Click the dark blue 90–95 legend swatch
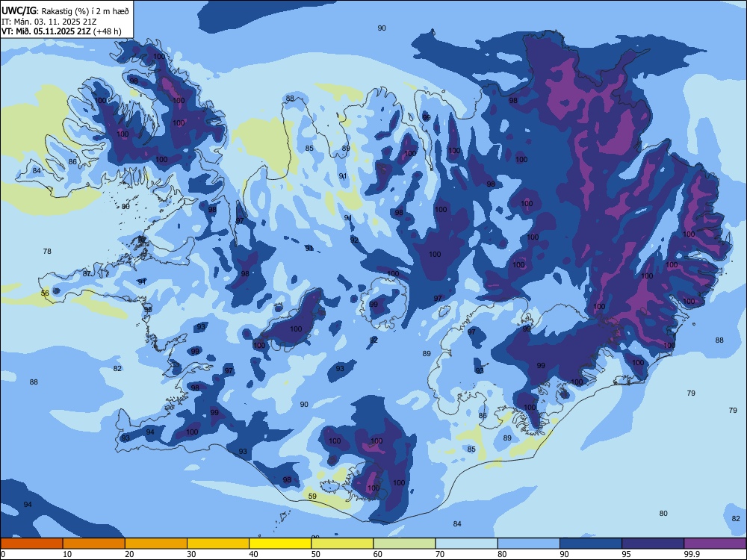 (x=591, y=544)
